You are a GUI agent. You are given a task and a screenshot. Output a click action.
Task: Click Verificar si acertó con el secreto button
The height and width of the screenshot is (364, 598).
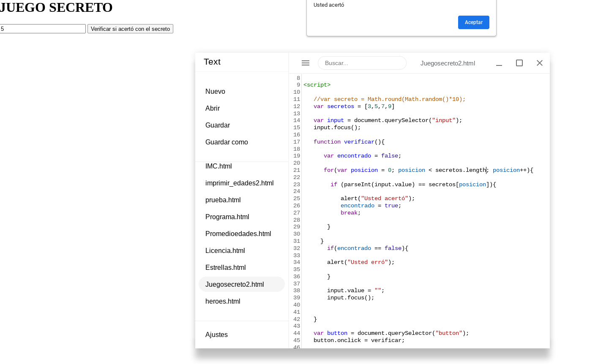coord(130,29)
